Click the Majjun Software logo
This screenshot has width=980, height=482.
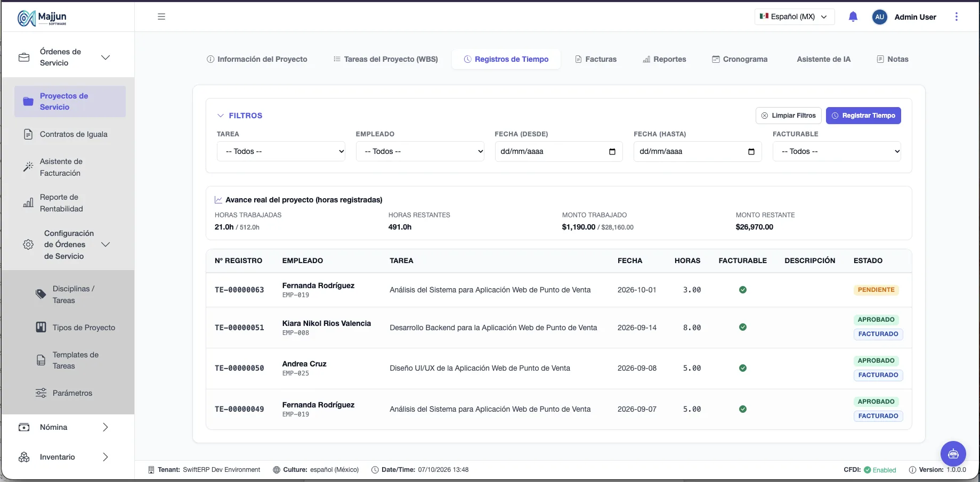pos(42,18)
